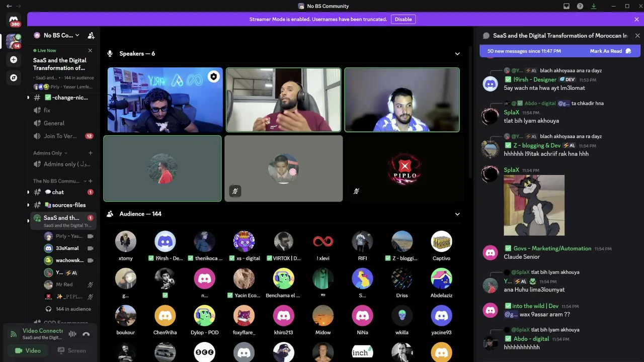Open wkilla's skull avatar

[x=402, y=316]
